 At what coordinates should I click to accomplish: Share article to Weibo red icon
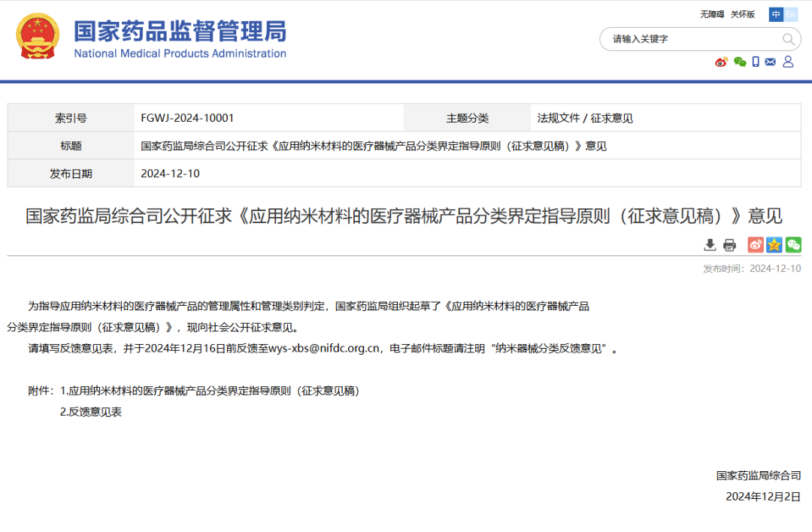[x=756, y=245]
